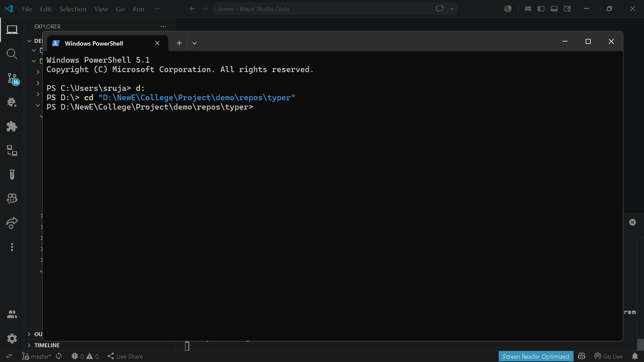This screenshot has height=362, width=644.
Task: Collapse the root DEMO folder chevron
Action: pos(29,41)
